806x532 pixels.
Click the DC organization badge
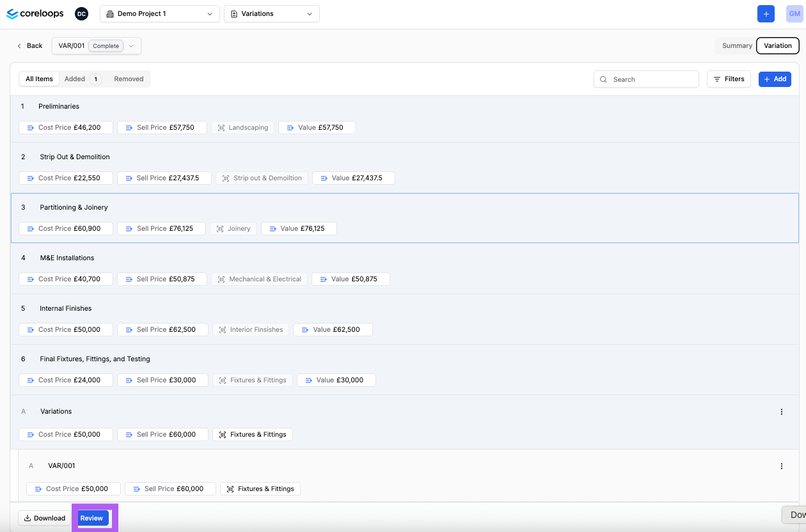pyautogui.click(x=81, y=13)
